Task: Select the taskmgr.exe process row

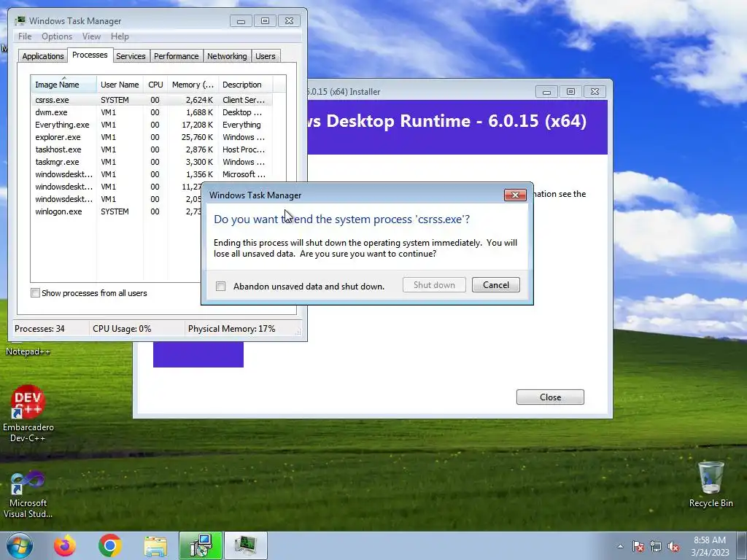Action: [x=152, y=162]
